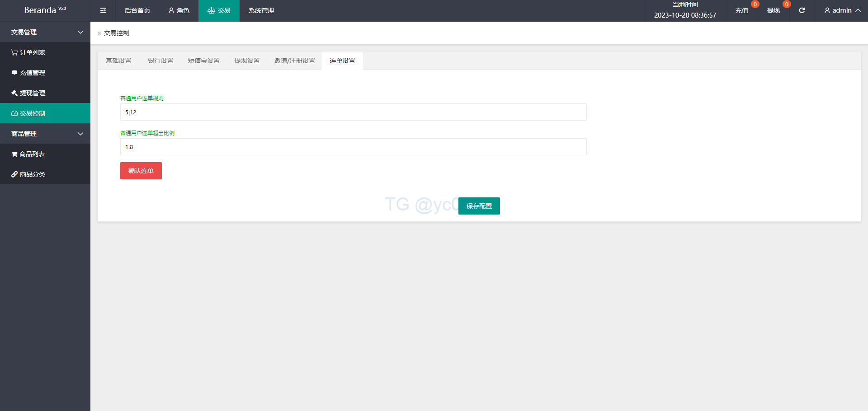Click the 保存配置 button
This screenshot has width=868, height=411.
coord(479,206)
